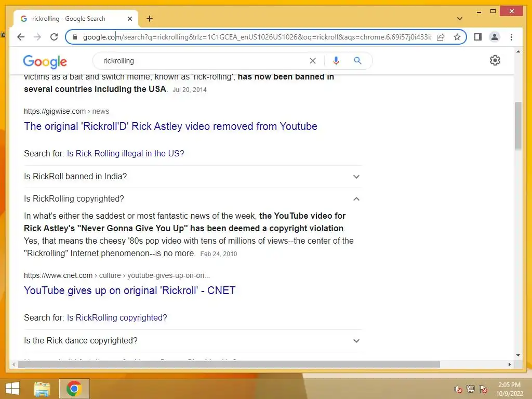This screenshot has width=532, height=399.
Task: Go to Google home via the logo
Action: 45,61
